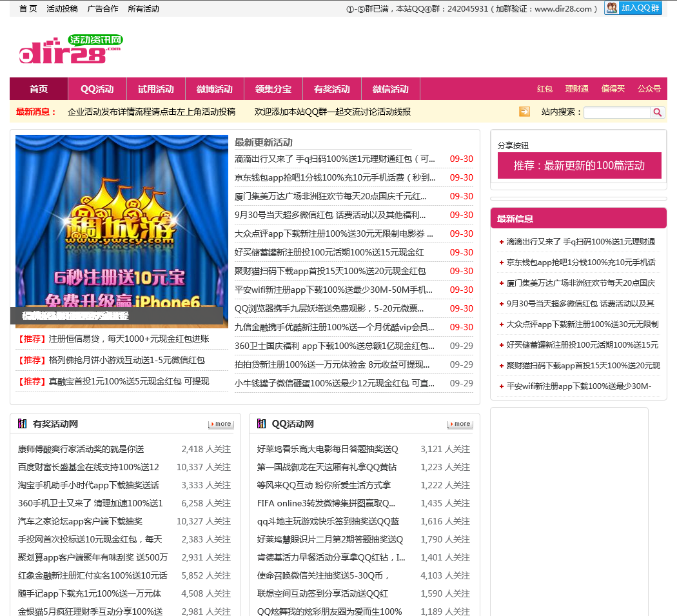Open 好买储蓄罐新注册 in 最新信息 sidebar
Viewport: 677px width, 616px height.
pos(582,345)
